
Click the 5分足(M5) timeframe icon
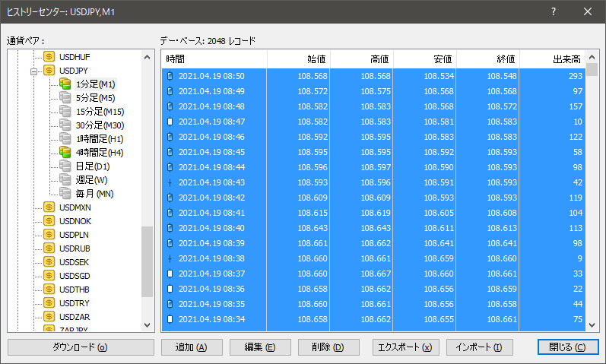pos(65,98)
